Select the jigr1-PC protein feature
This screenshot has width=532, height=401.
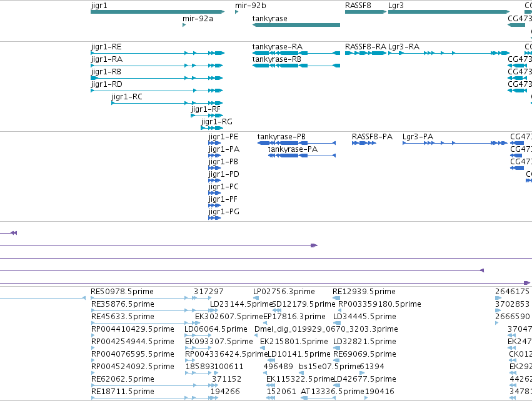coord(214,193)
